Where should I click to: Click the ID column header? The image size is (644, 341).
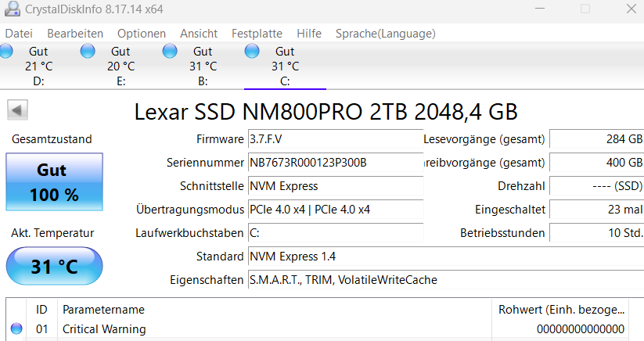41,310
